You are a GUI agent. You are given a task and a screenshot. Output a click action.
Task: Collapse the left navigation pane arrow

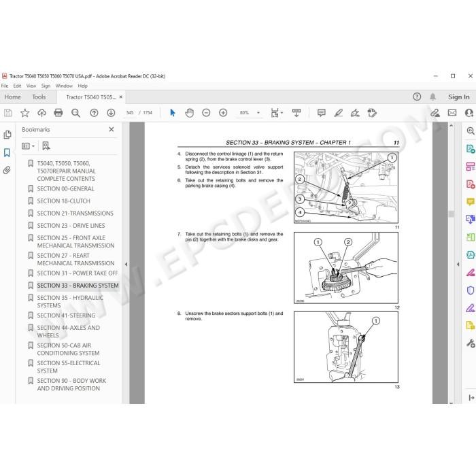point(126,264)
